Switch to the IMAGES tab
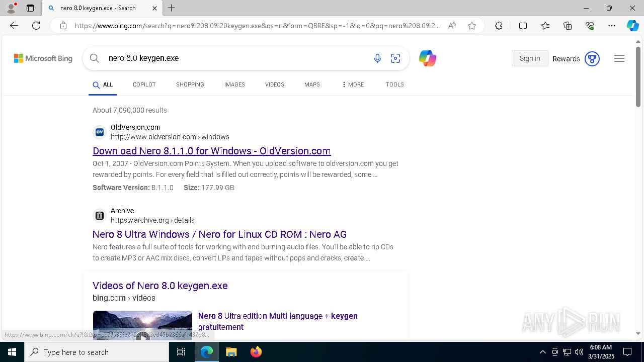This screenshot has height=362, width=644. [x=234, y=84]
